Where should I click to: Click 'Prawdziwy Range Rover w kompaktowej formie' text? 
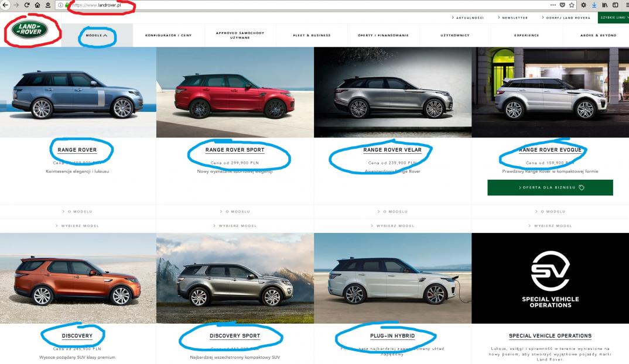(x=550, y=171)
